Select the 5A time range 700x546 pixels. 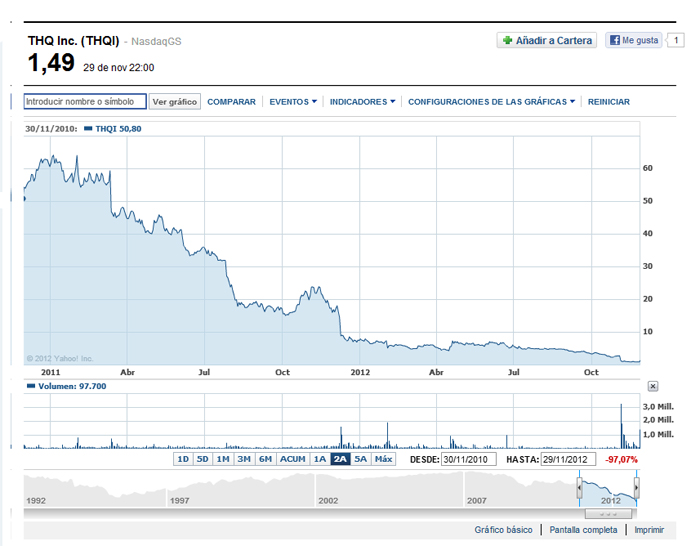tap(361, 459)
